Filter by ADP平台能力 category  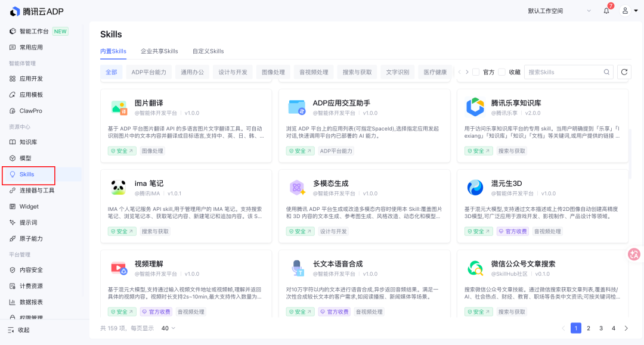point(149,72)
